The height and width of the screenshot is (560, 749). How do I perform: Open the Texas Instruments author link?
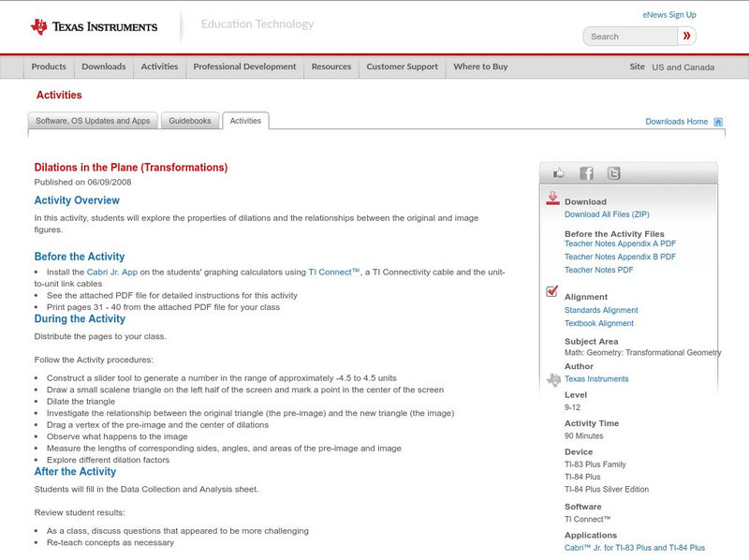coord(596,379)
